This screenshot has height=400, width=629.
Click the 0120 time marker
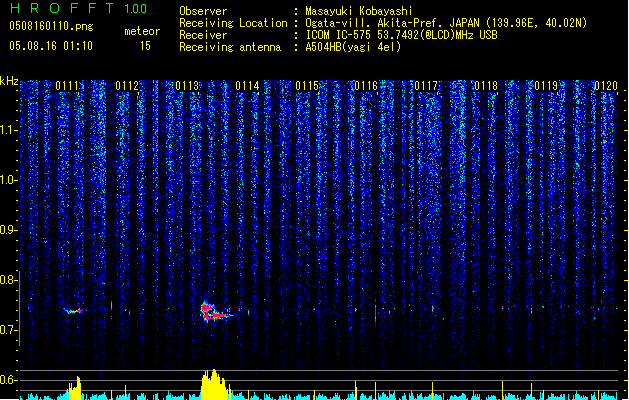(606, 86)
